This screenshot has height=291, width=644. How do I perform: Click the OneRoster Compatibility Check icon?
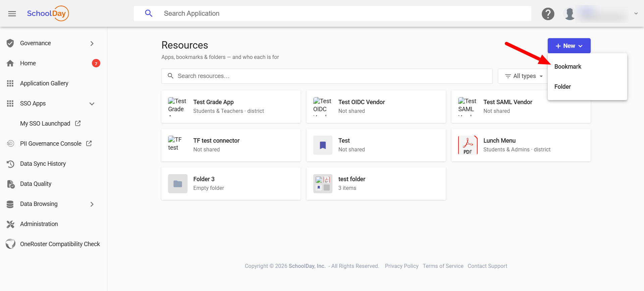pyautogui.click(x=10, y=244)
